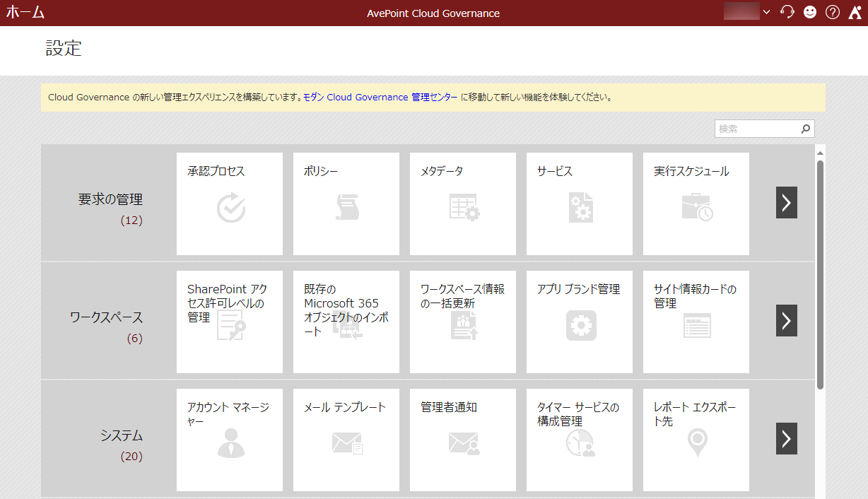
Task: Open SharePoint アクセス許可レベルの管理 tile
Action: [230, 322]
